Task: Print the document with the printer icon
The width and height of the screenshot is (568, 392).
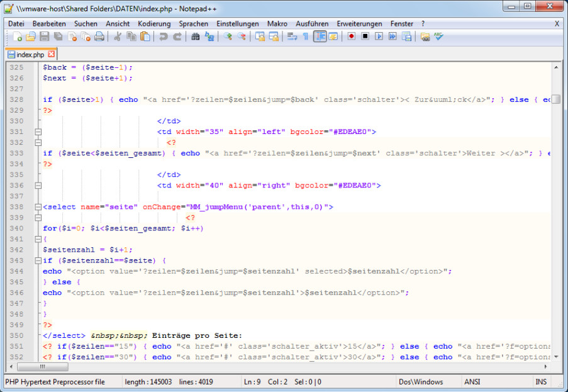Action: (x=99, y=36)
